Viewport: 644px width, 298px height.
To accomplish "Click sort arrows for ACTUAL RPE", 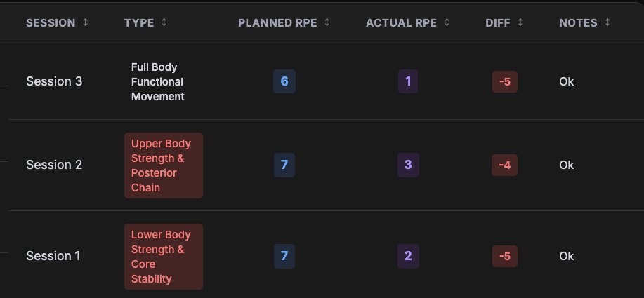I will pyautogui.click(x=447, y=22).
